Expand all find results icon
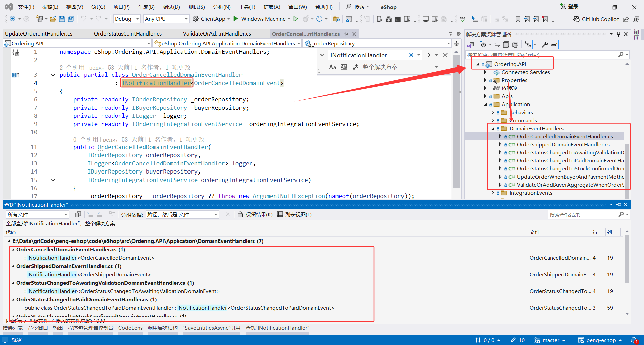Image resolution: width=644 pixels, height=345 pixels. click(99, 215)
